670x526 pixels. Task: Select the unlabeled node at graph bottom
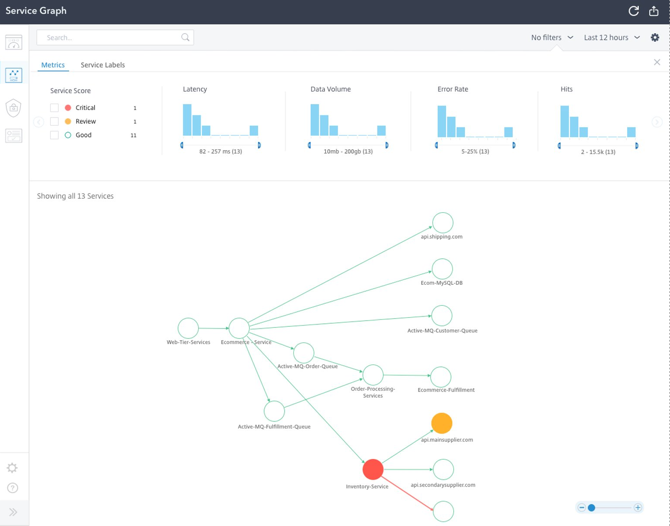click(x=444, y=511)
